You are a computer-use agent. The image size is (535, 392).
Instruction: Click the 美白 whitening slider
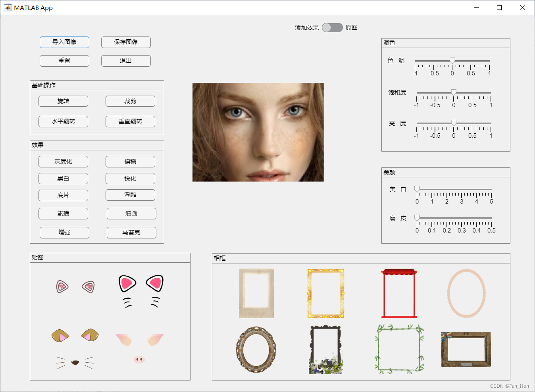(454, 190)
